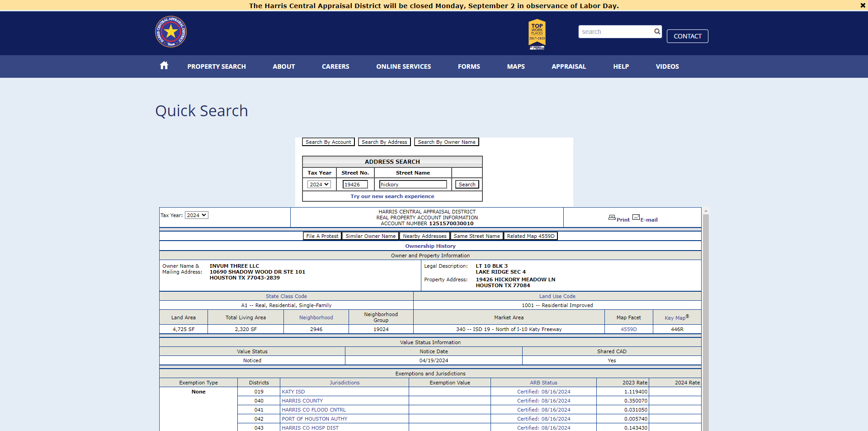Open the Land Use Code link
Screen dimensions: 868x431
pos(557,296)
